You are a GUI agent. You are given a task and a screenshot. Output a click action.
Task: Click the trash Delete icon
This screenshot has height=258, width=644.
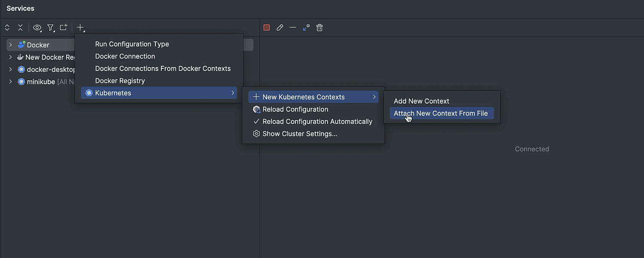click(319, 28)
